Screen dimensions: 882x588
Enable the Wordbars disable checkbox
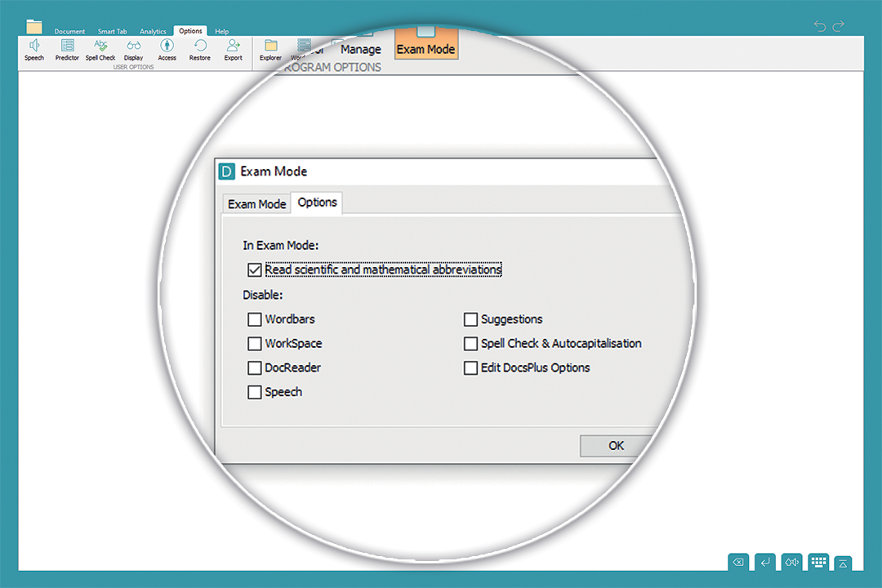(254, 319)
